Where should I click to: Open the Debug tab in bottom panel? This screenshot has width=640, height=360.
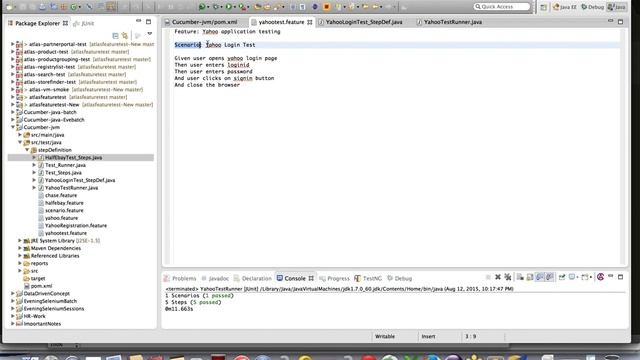(400, 278)
